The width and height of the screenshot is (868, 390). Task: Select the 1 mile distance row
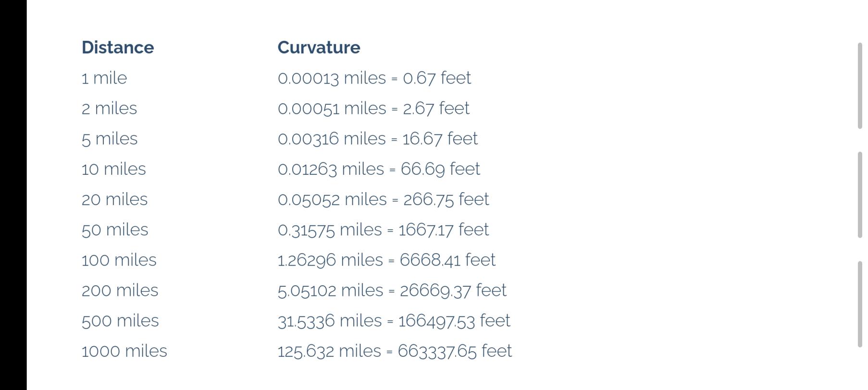[x=104, y=78]
